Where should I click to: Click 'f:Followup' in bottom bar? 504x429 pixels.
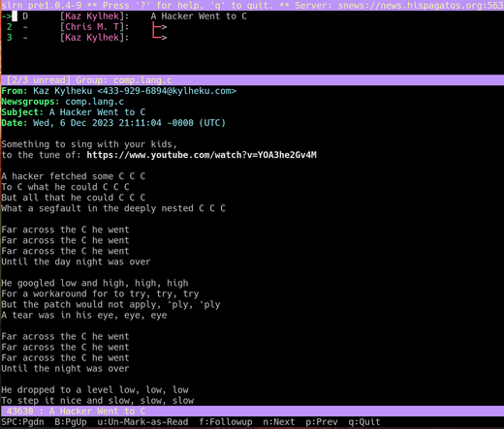[x=226, y=422]
